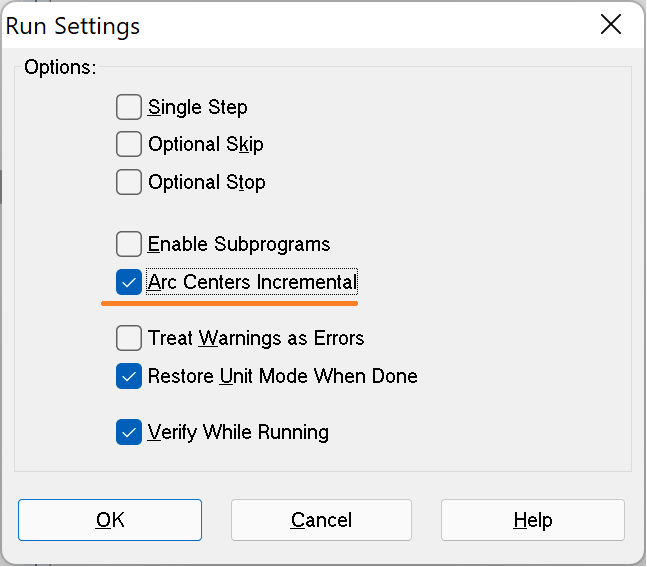
Task: Click the Treat Warnings as Errors text
Action: click(x=256, y=338)
